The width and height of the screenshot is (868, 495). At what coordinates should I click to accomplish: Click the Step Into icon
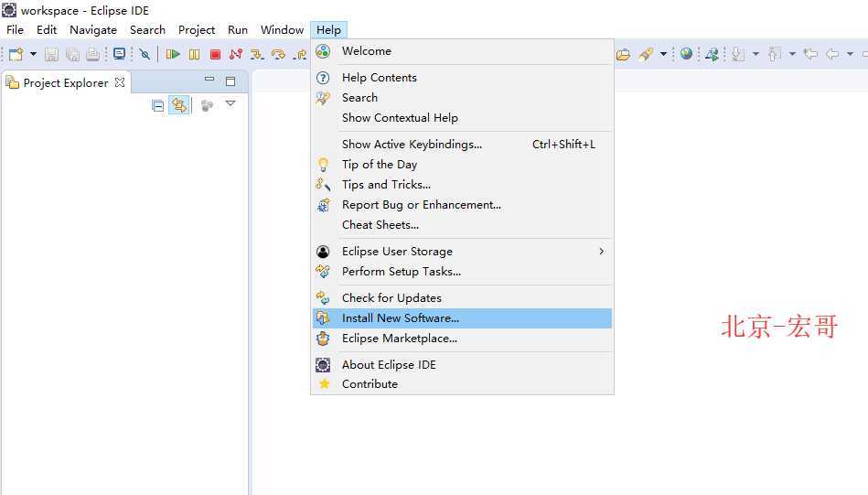(x=256, y=54)
